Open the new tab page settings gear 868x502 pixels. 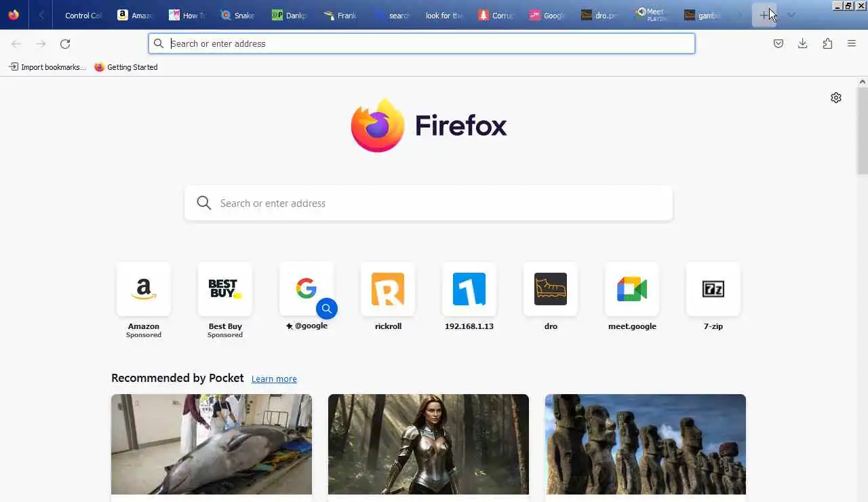pos(836,98)
